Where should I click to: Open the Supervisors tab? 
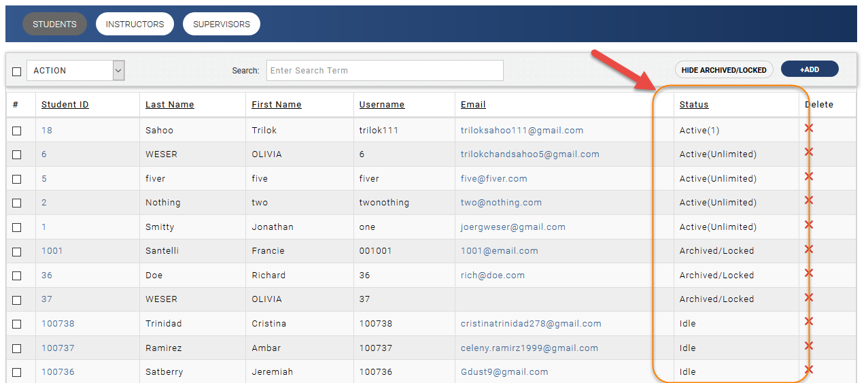[x=221, y=24]
